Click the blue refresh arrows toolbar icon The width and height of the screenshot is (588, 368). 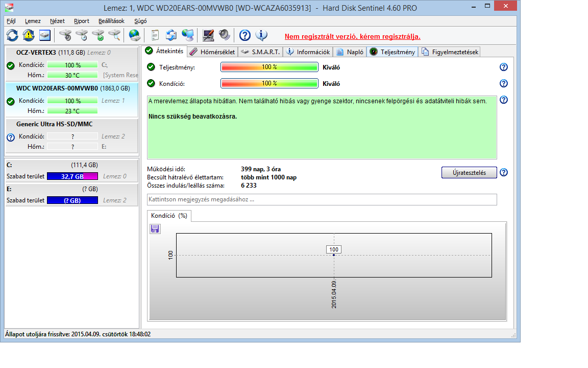[12, 35]
